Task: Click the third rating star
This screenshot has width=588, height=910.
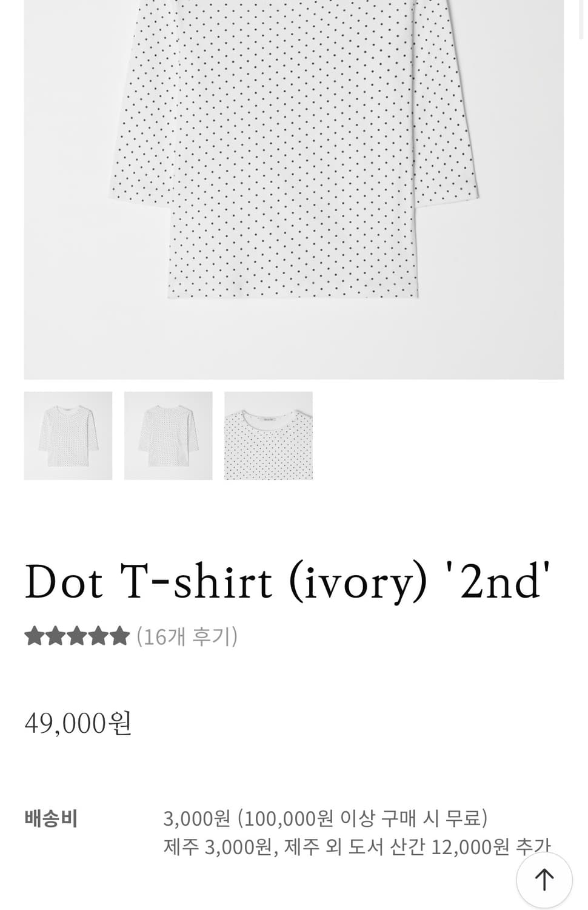Action: [x=77, y=636]
